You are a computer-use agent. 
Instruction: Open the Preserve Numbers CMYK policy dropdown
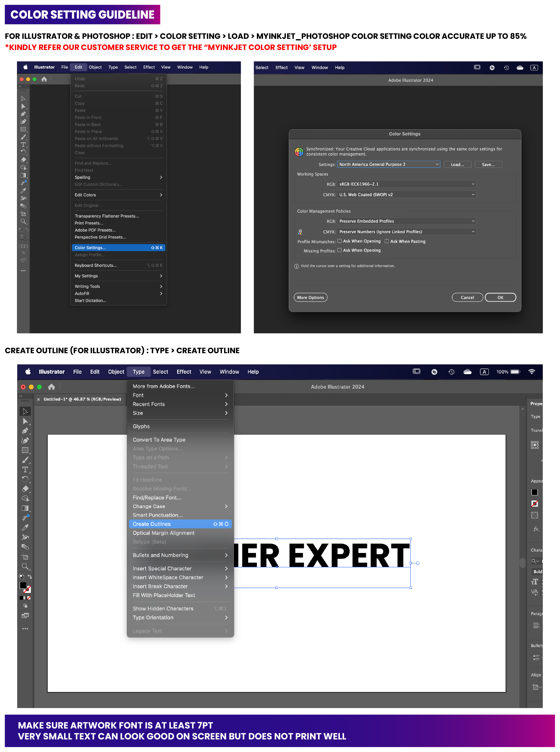[406, 232]
